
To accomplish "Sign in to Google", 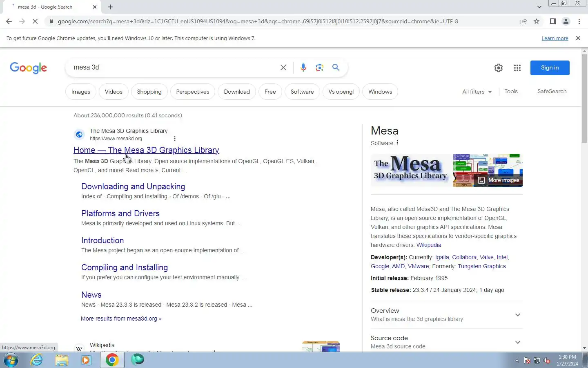I will 550,68.
